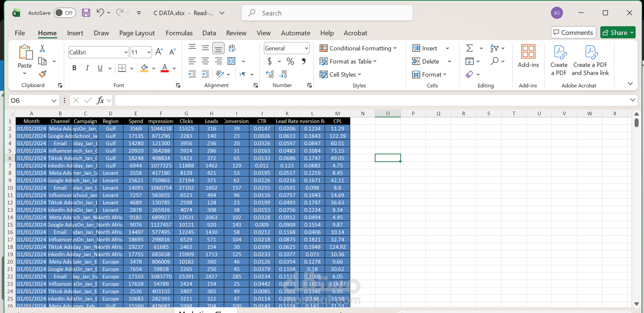Select the Cut scissors icon
The height and width of the screenshot is (313, 644).
point(42,48)
